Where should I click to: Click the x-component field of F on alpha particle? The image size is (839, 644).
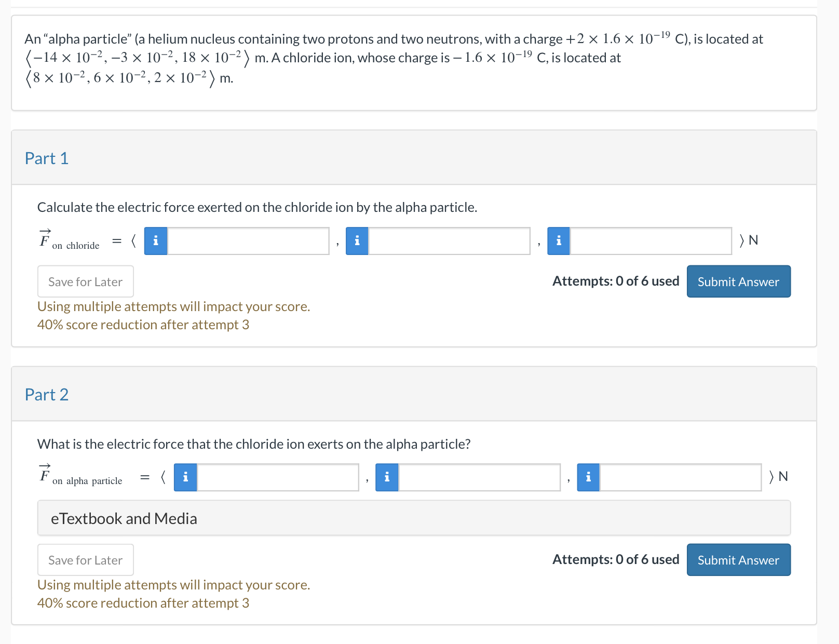tap(278, 477)
